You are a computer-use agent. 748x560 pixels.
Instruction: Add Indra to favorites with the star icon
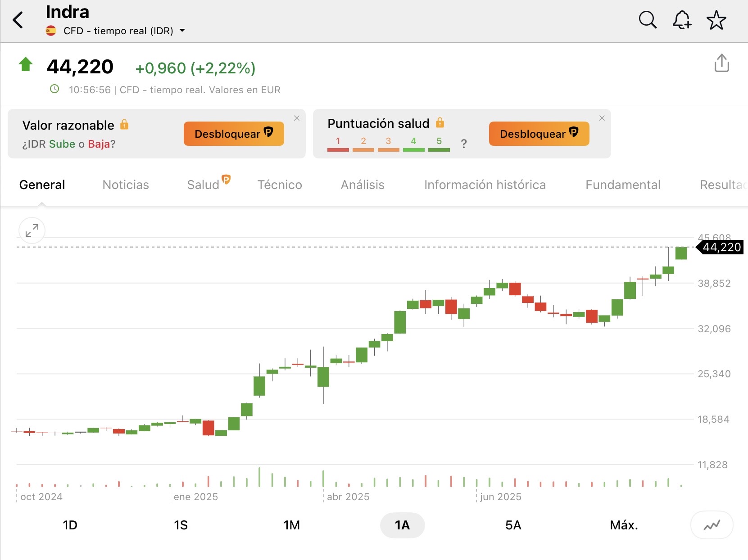coord(716,20)
